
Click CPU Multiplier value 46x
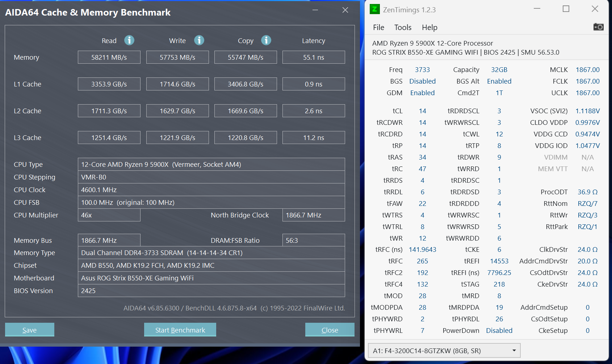[109, 215]
